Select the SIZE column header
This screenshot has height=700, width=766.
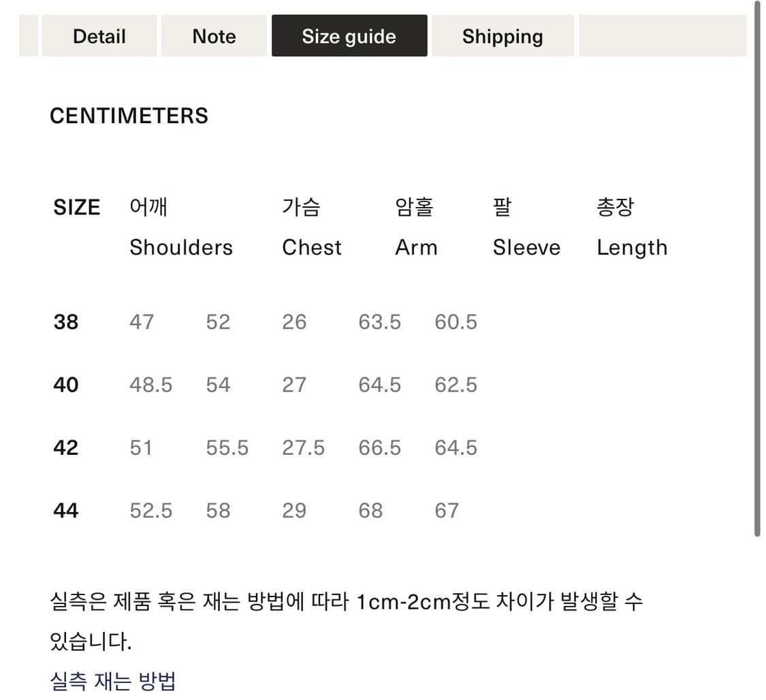[x=76, y=208]
